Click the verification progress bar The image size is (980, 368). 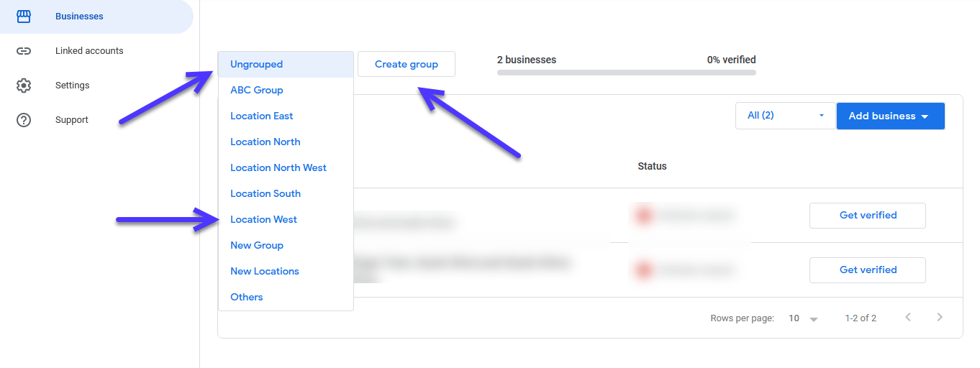pos(627,73)
